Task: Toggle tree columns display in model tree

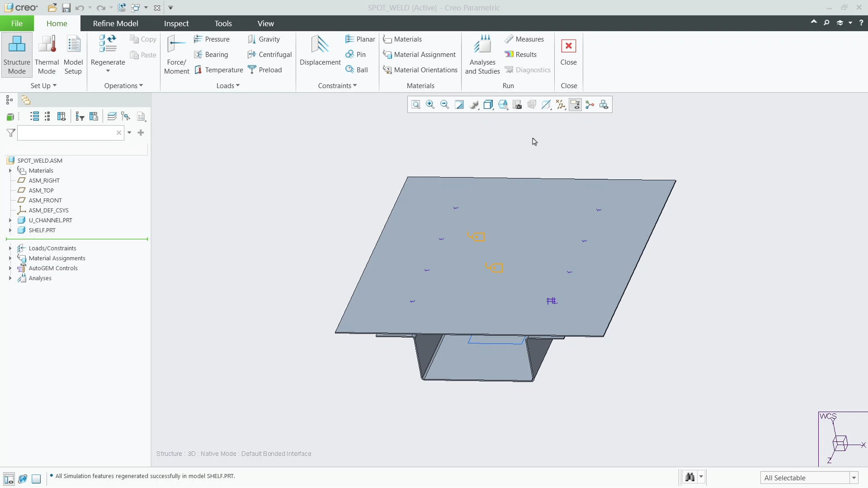Action: click(x=61, y=117)
